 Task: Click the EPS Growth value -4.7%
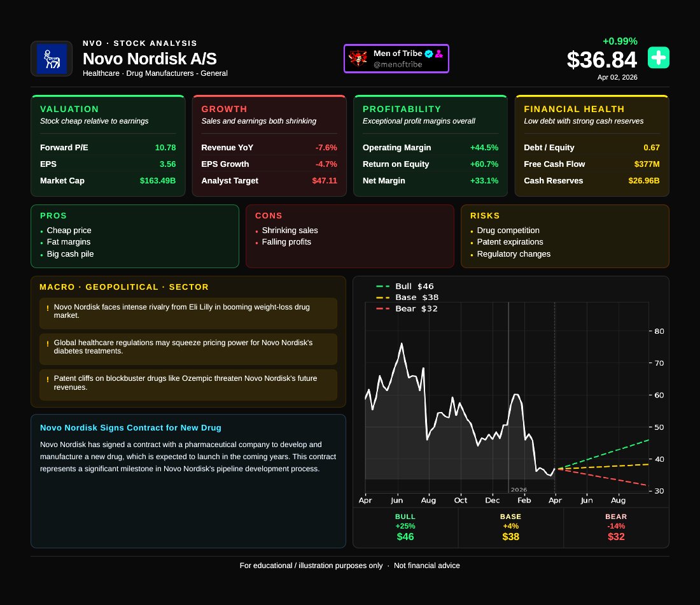[326, 164]
